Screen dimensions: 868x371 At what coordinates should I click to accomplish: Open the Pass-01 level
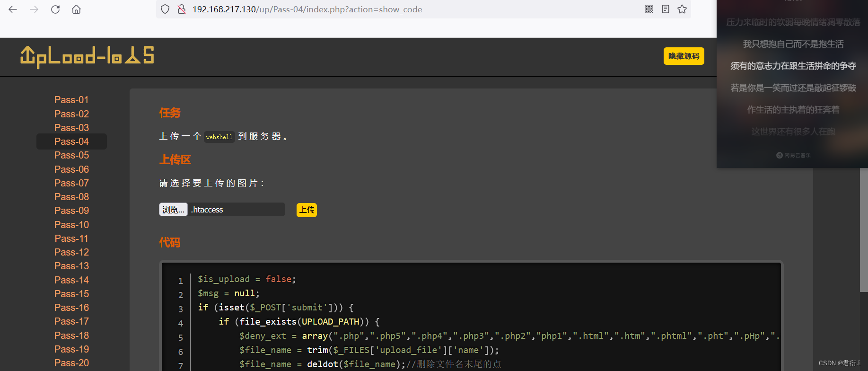[71, 100]
